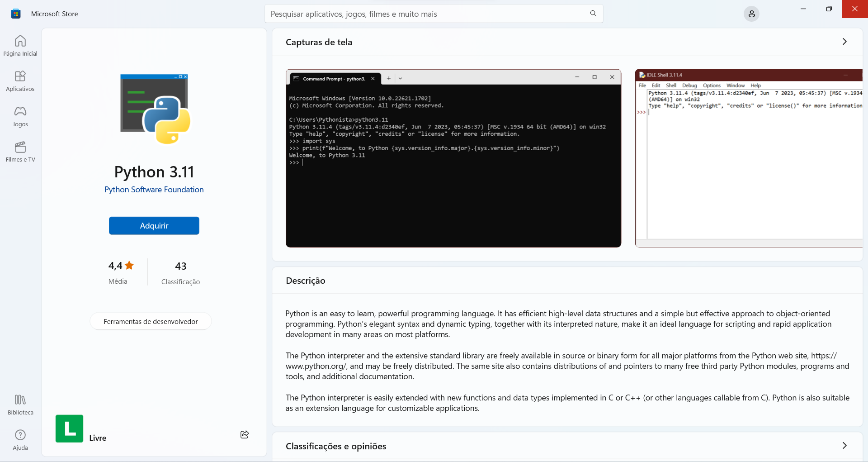Viewport: 868px width, 462px height.
Task: Click the orange rating star
Action: [x=129, y=266]
